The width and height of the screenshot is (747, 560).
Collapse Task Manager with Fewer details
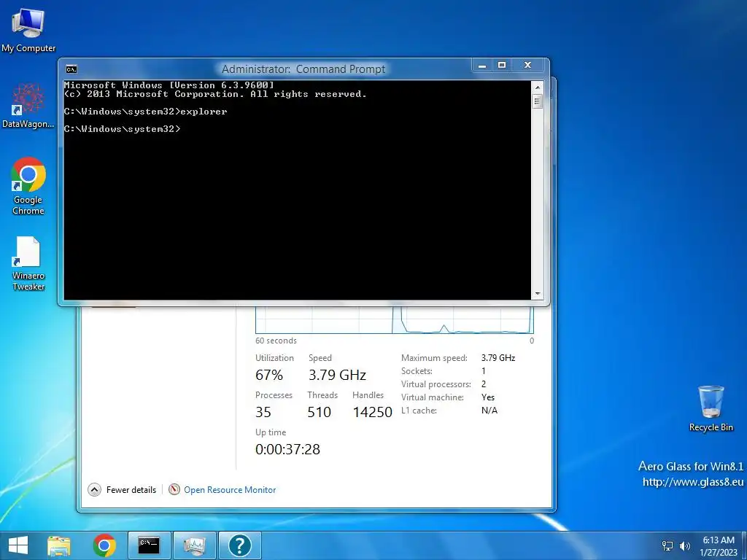[122, 489]
